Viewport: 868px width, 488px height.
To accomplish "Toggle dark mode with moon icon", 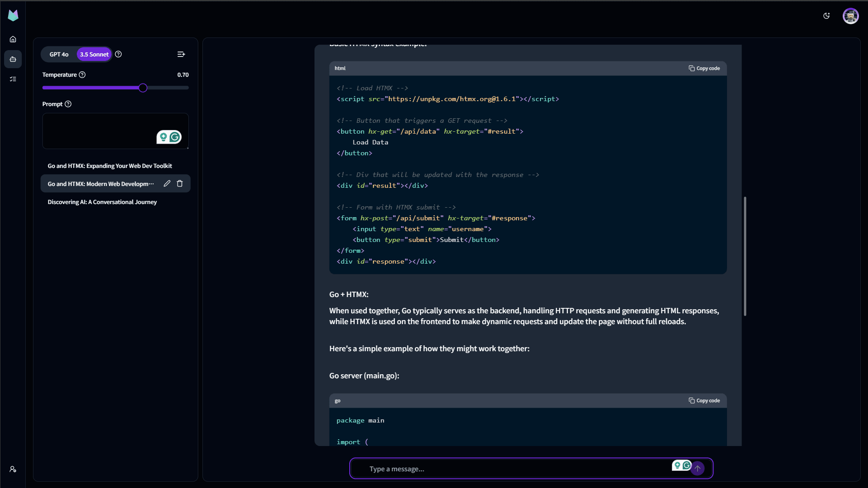I will click(x=826, y=16).
